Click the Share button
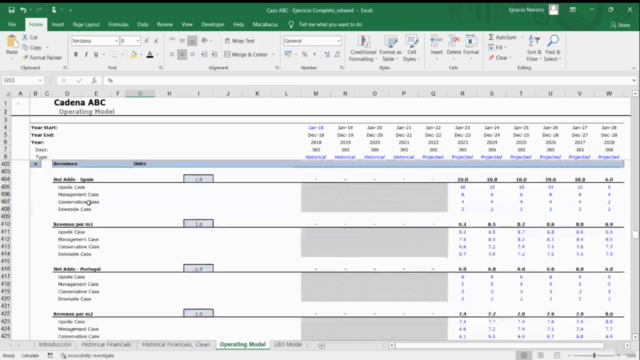Screen dimensions: 640x360 click(620, 25)
